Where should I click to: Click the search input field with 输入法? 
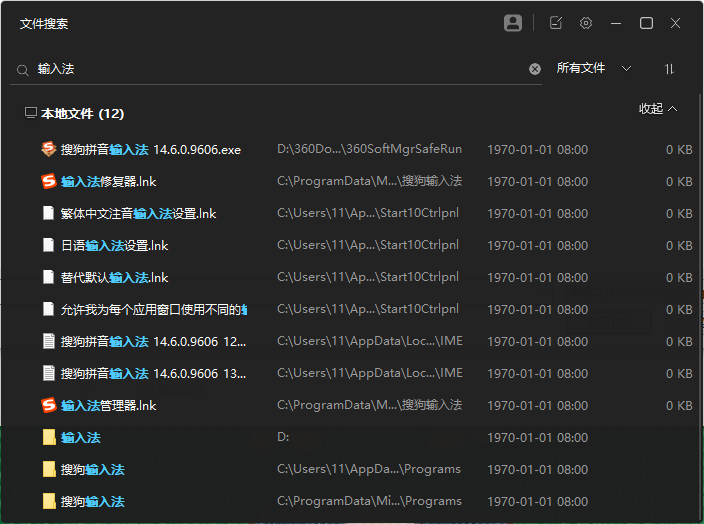(278, 69)
